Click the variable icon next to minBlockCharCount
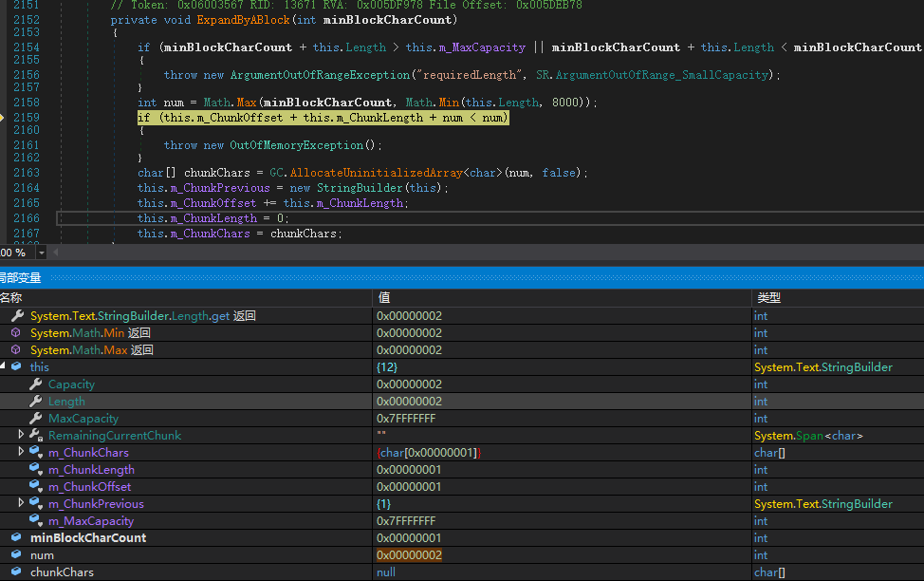Screen dimensions: 924x581 tap(16, 538)
